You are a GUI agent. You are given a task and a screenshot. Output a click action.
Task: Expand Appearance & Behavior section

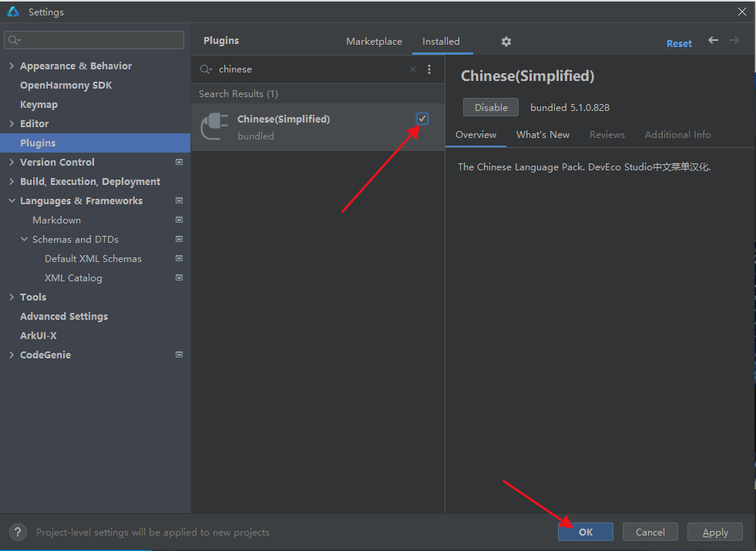12,66
